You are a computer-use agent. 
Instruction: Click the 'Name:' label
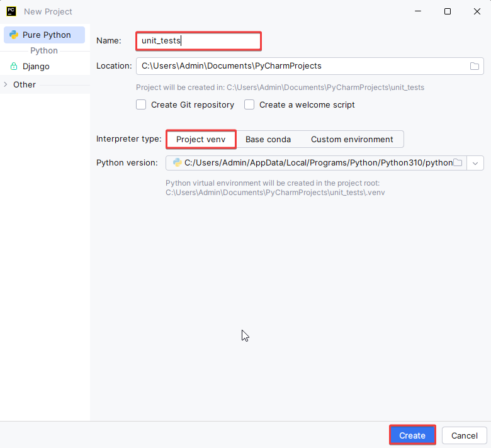(x=109, y=41)
